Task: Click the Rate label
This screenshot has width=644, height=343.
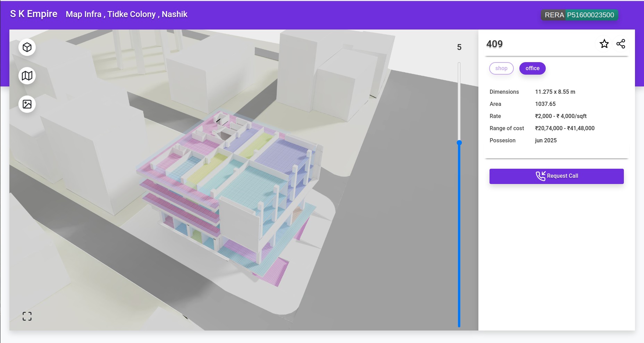Action: click(495, 116)
